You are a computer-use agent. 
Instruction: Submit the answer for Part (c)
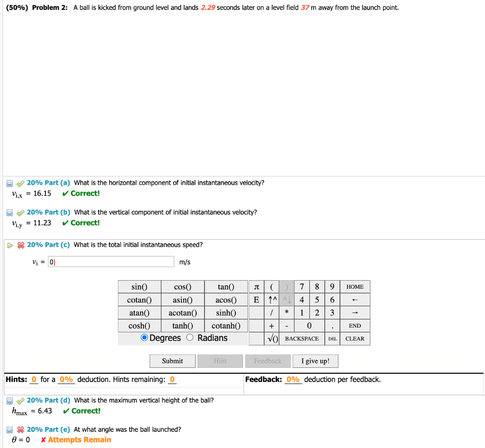tap(172, 361)
